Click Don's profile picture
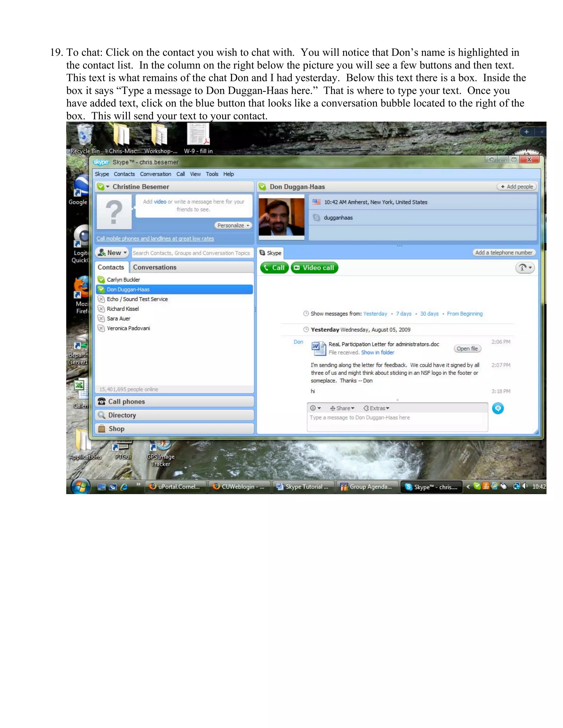563x728 pixels. (281, 217)
